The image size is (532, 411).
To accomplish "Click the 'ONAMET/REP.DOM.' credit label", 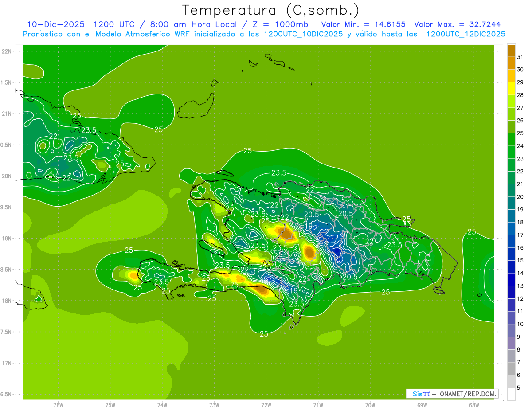I will click(x=468, y=394).
